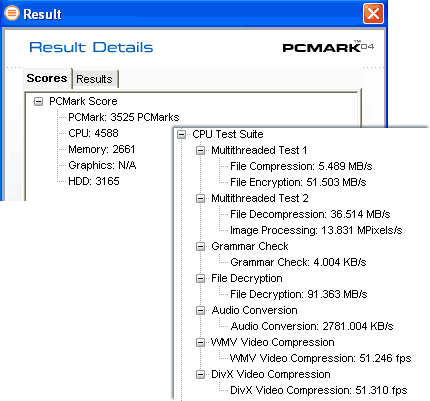Collapse Multithreaded Test 1 node
The height and width of the screenshot is (401, 430).
pyautogui.click(x=200, y=150)
